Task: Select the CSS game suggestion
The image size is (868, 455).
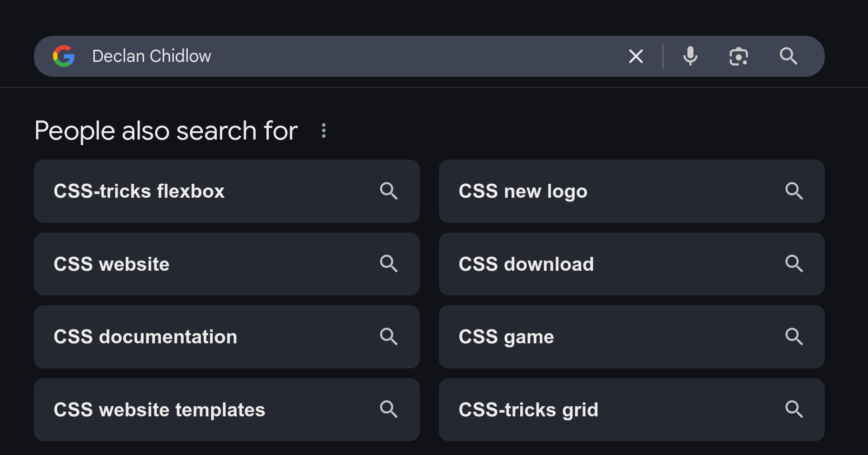Action: pos(632,337)
